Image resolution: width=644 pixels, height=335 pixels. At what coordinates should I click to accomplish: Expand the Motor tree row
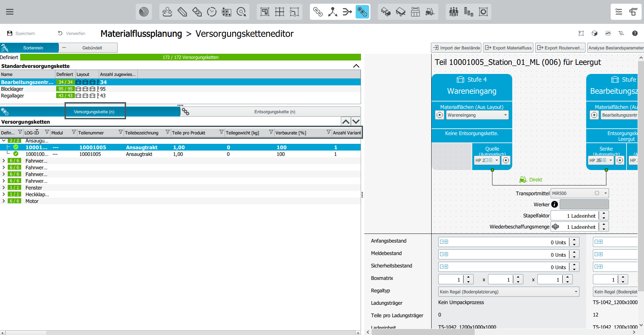pos(4,201)
